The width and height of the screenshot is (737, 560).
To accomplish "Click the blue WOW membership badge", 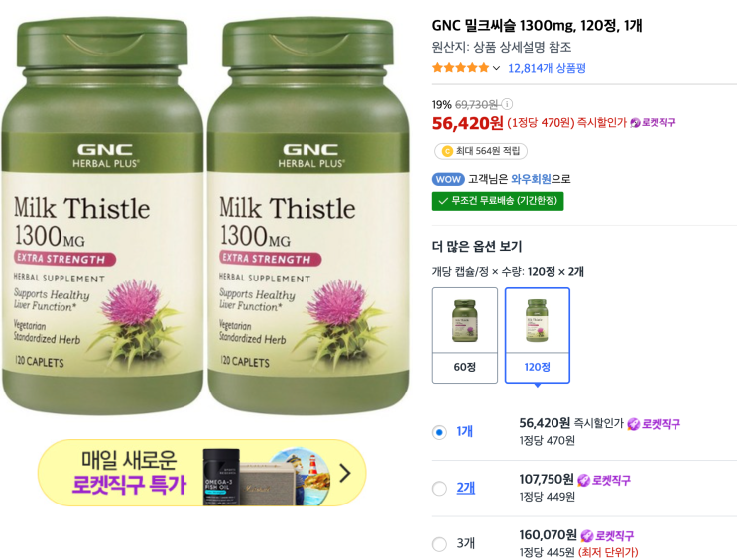I will 448,179.
